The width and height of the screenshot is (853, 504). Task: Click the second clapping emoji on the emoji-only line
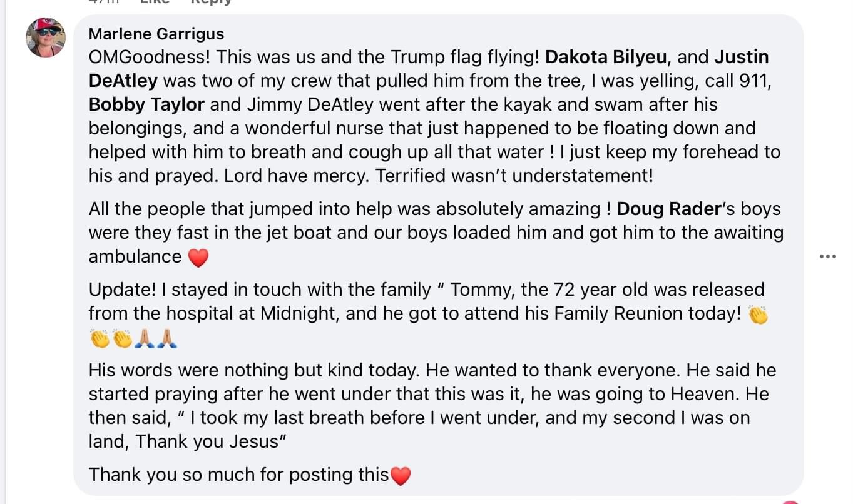point(123,338)
